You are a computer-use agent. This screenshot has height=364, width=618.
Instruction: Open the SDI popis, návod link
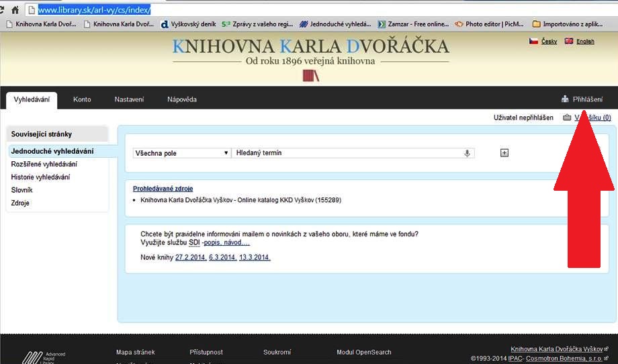pos(226,242)
